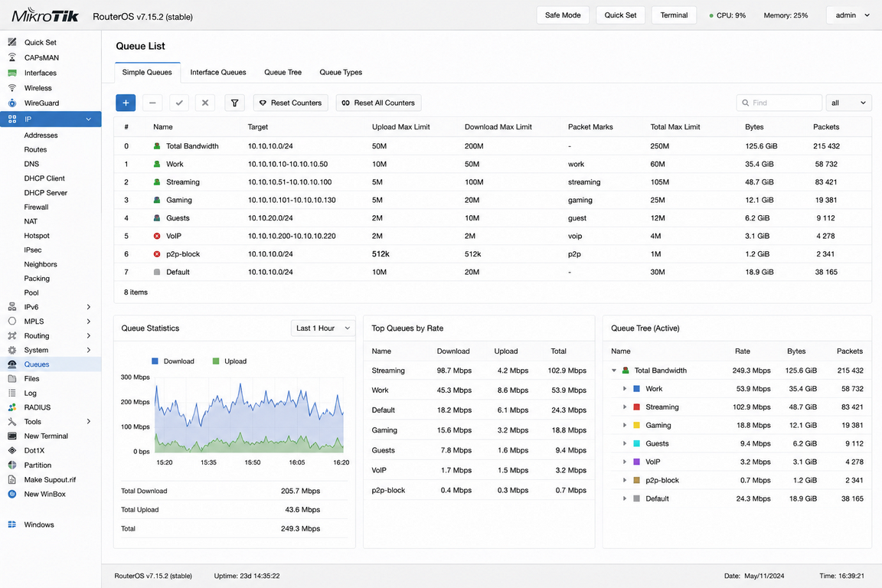Remove selected queue with minus button
The height and width of the screenshot is (588, 882).
[152, 103]
